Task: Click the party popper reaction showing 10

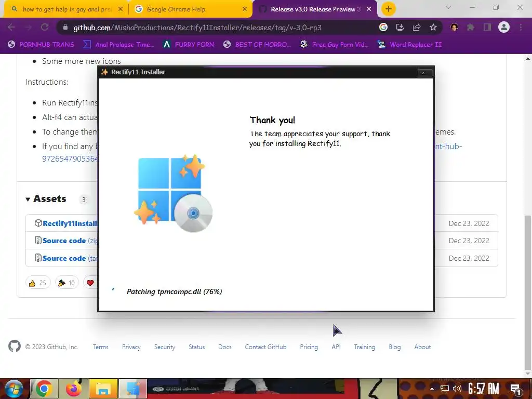Action: click(66, 283)
